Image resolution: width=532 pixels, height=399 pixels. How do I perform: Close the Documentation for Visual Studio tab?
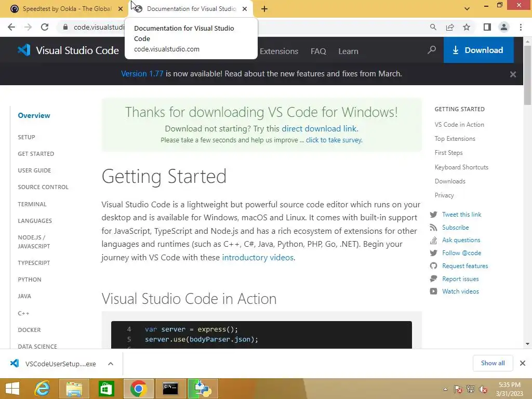245,9
